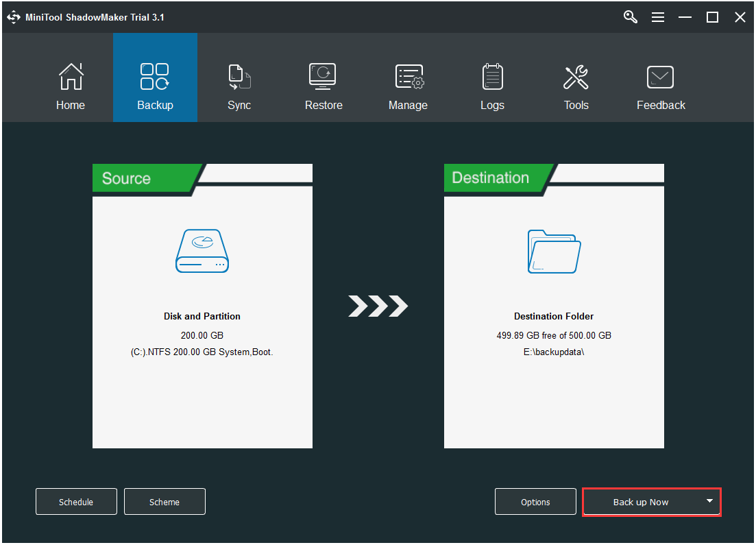Expand the Back up Now dropdown arrow
The image size is (756, 545).
pos(709,501)
